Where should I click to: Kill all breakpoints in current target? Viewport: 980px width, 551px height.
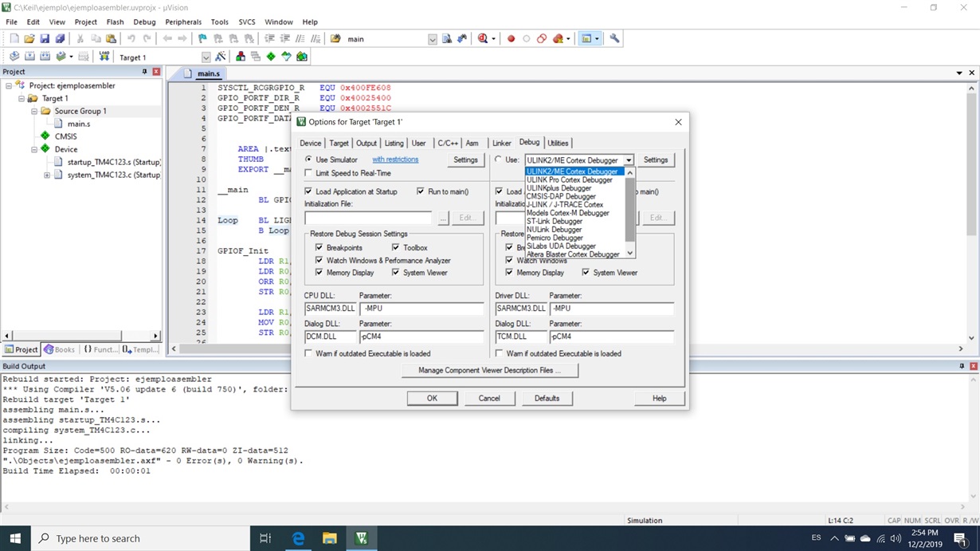coord(558,38)
